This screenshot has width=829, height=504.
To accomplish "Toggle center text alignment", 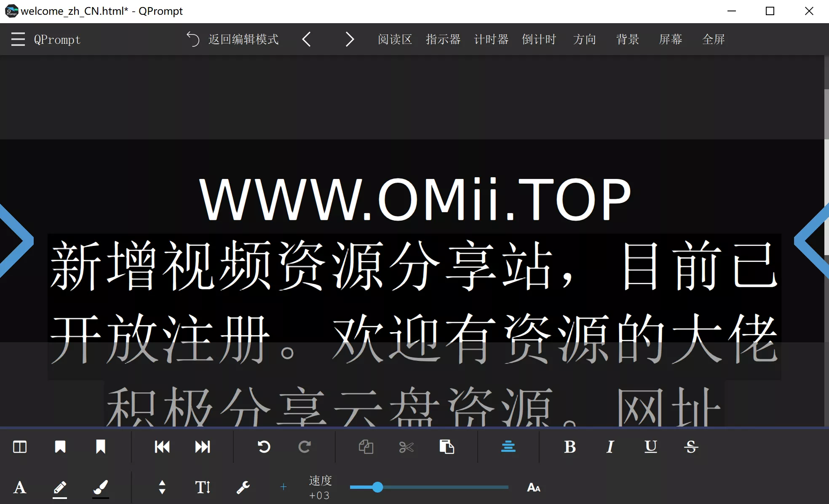I will [508, 447].
